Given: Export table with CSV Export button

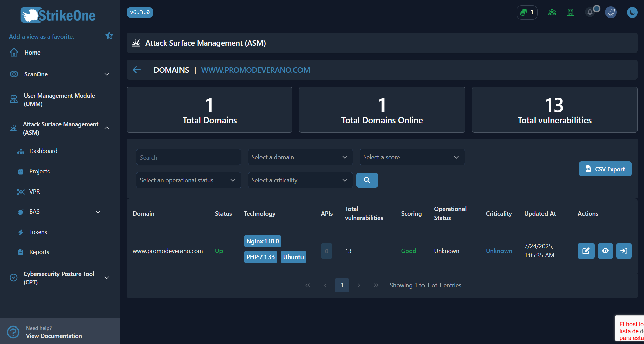Looking at the screenshot, I should [x=605, y=169].
